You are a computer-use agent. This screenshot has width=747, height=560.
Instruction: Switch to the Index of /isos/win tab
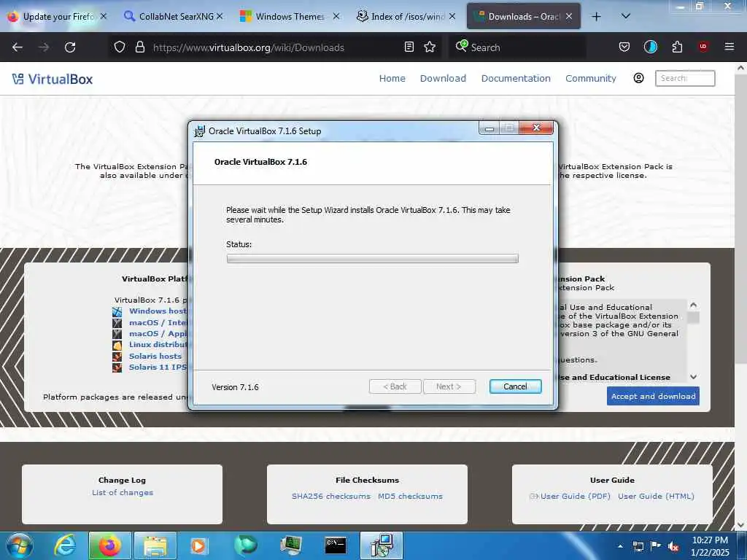point(406,17)
